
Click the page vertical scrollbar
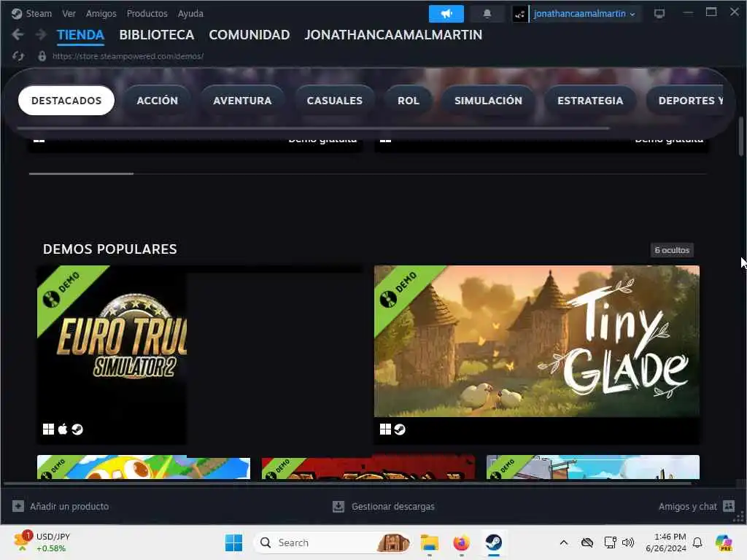tap(741, 136)
